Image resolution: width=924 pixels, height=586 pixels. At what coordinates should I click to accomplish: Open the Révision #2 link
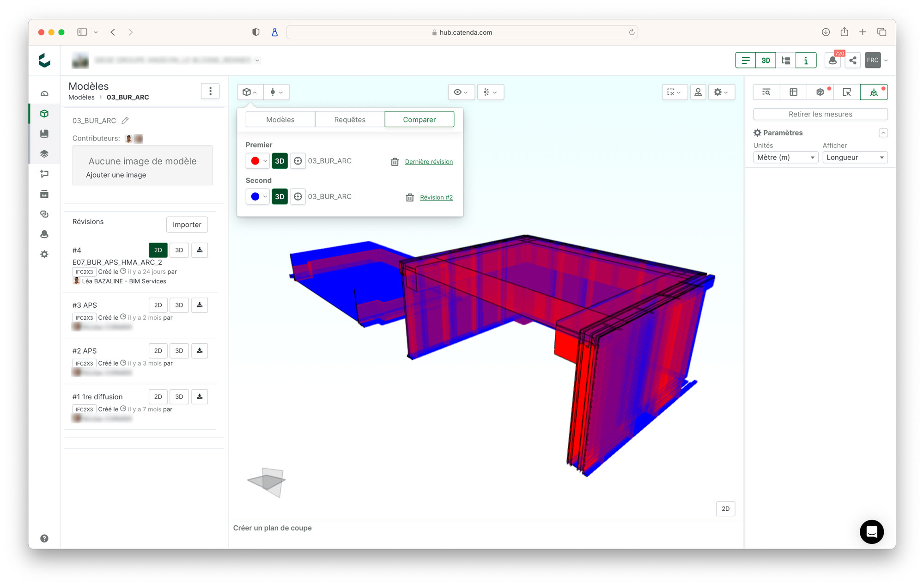pyautogui.click(x=436, y=197)
